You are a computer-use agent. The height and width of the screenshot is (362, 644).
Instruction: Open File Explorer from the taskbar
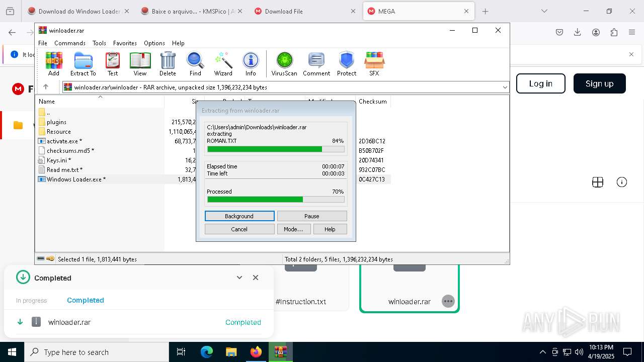tap(231, 352)
